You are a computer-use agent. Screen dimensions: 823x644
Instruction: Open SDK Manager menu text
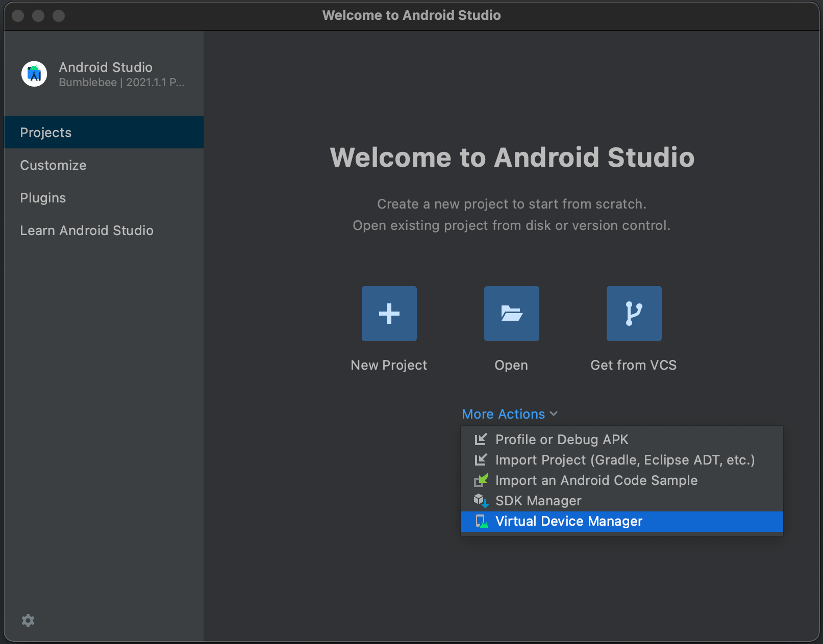tap(538, 501)
